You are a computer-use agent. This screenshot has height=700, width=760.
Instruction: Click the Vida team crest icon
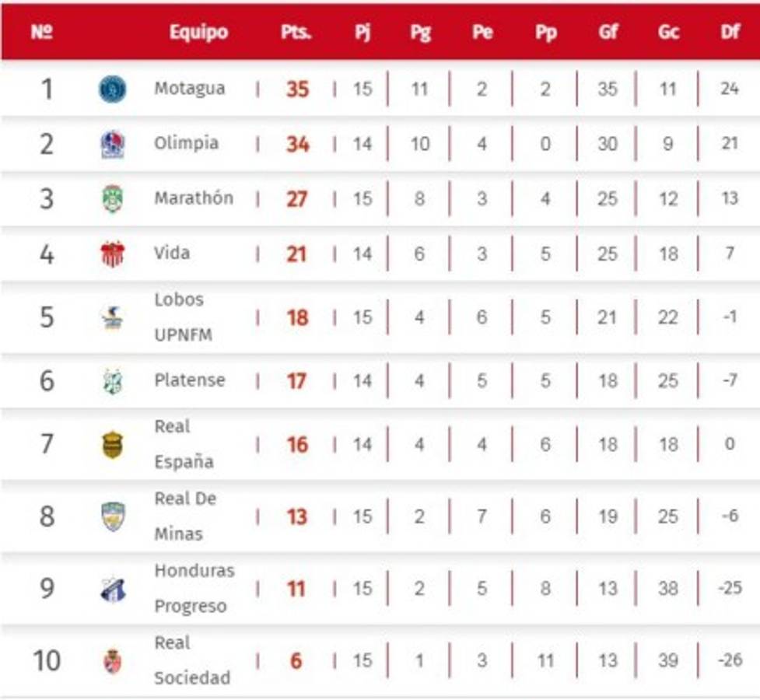113,254
